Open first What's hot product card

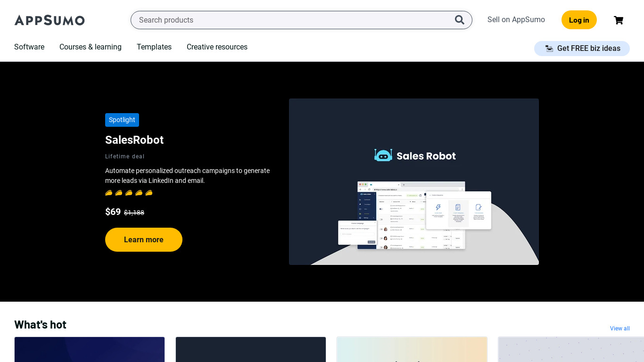click(90, 349)
